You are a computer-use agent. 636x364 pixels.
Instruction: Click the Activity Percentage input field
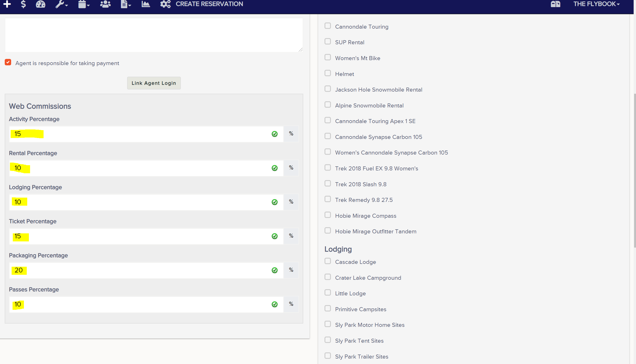[146, 134]
